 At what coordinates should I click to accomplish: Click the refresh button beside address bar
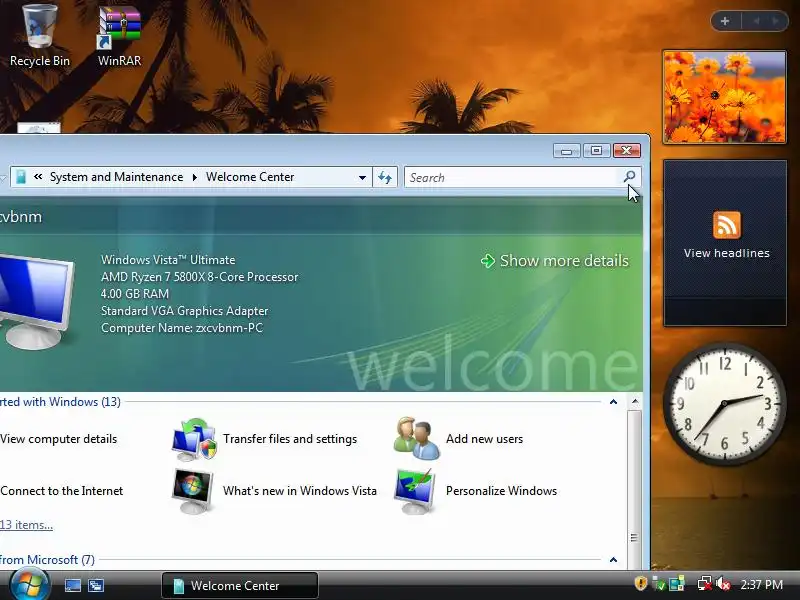pyautogui.click(x=385, y=177)
